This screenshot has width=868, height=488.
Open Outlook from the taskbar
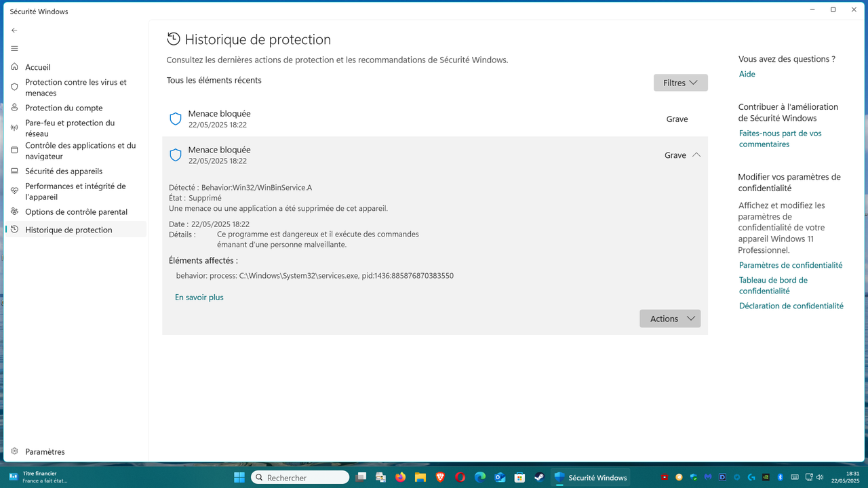500,477
